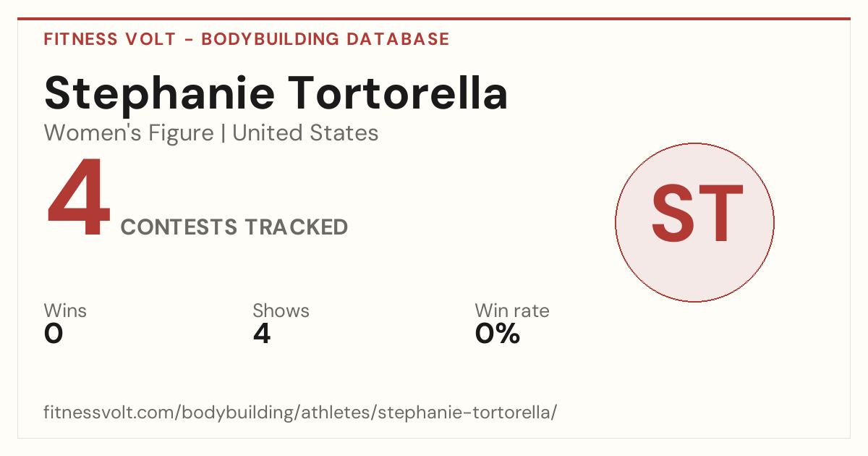Click the Stephanie Tortorella name heading
The image size is (868, 456).
point(276,94)
